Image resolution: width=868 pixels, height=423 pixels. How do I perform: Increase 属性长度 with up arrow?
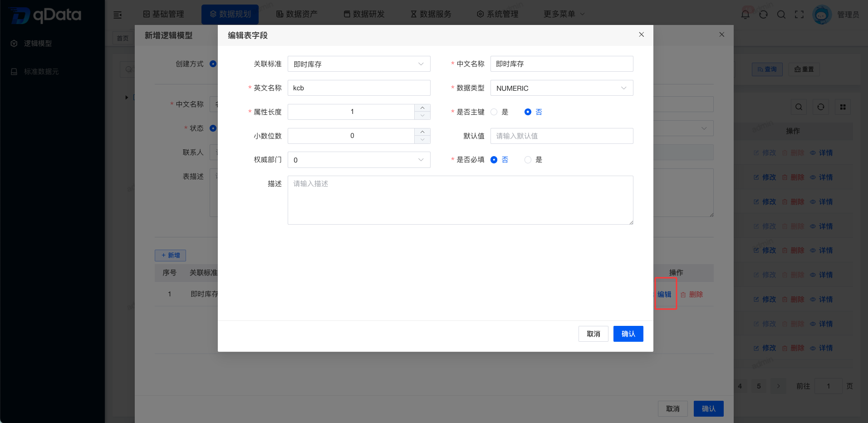(422, 108)
